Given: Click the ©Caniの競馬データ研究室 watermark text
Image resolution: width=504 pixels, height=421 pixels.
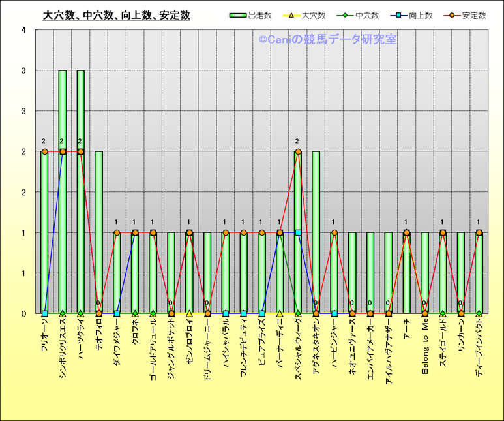Looking at the screenshot, I should 327,40.
